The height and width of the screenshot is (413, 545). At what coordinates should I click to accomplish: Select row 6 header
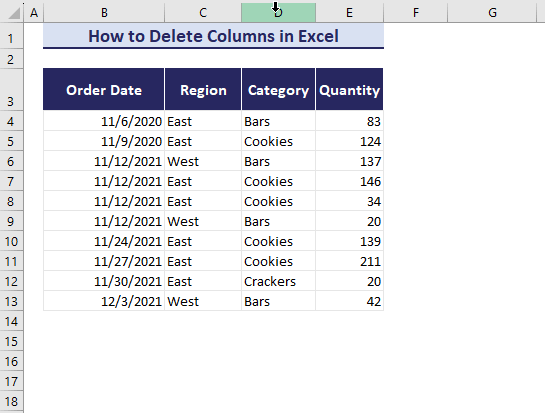(x=11, y=161)
